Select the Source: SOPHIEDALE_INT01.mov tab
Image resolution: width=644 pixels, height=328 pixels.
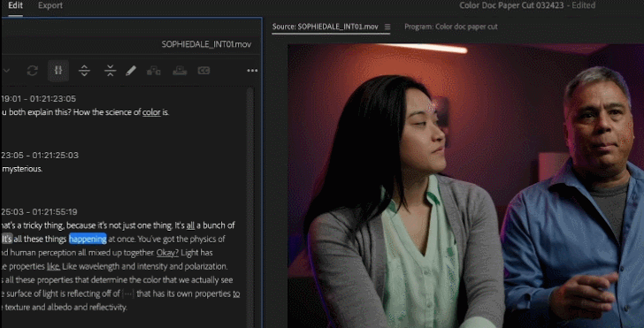click(x=326, y=27)
